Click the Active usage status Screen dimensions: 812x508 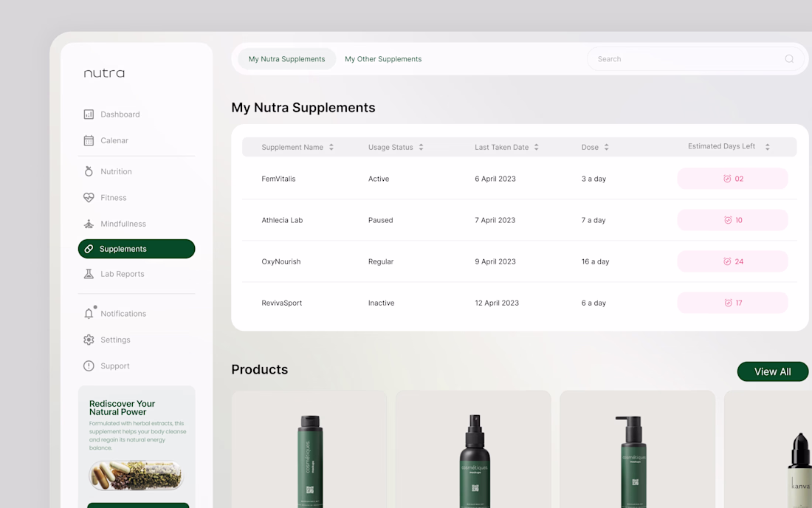coord(379,179)
